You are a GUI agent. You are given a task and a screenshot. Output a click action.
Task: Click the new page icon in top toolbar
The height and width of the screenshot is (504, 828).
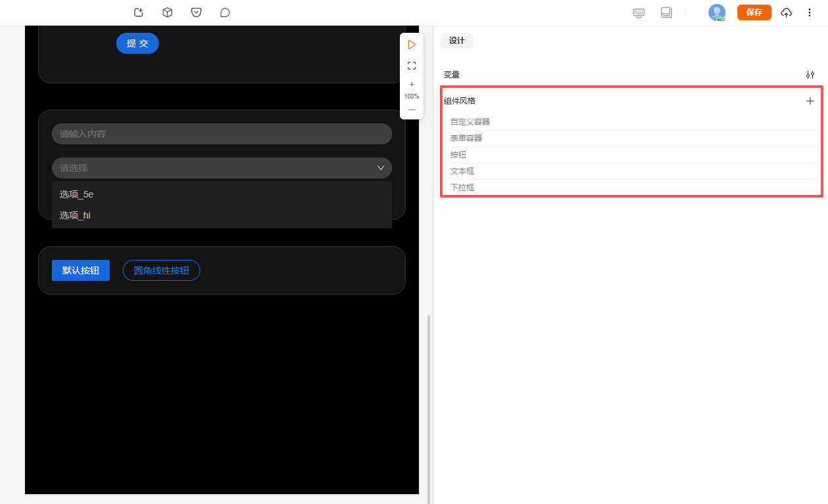tap(139, 12)
